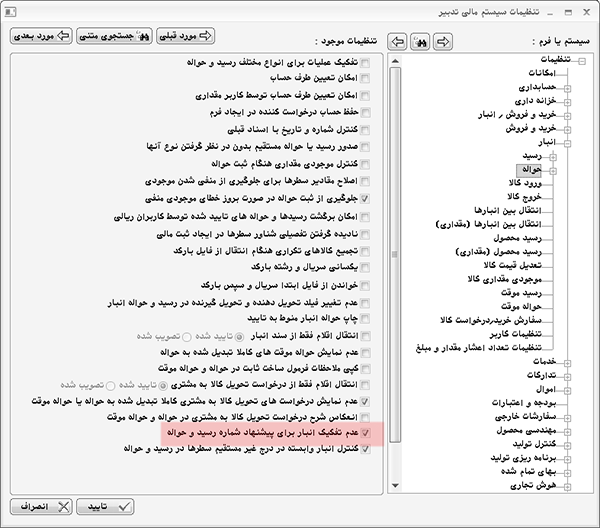Uncheck عدم تفکیک انبار برای پیشنهاد شماره

(x=364, y=433)
